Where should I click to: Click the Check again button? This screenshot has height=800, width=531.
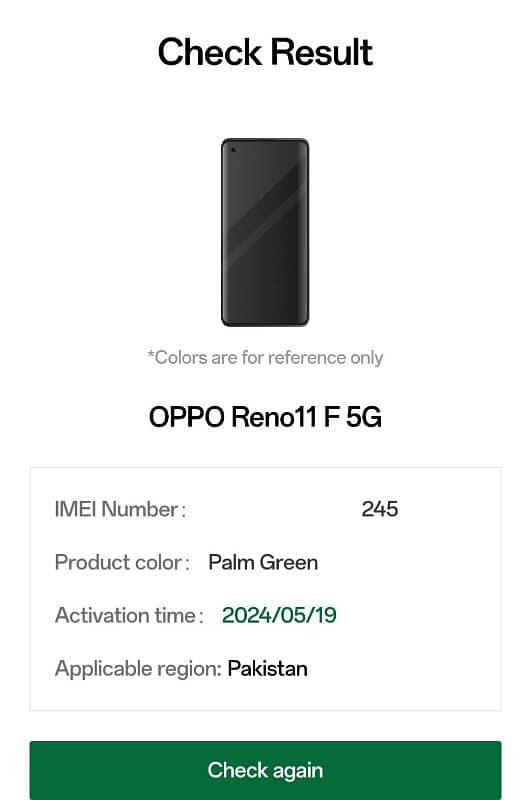click(x=265, y=770)
